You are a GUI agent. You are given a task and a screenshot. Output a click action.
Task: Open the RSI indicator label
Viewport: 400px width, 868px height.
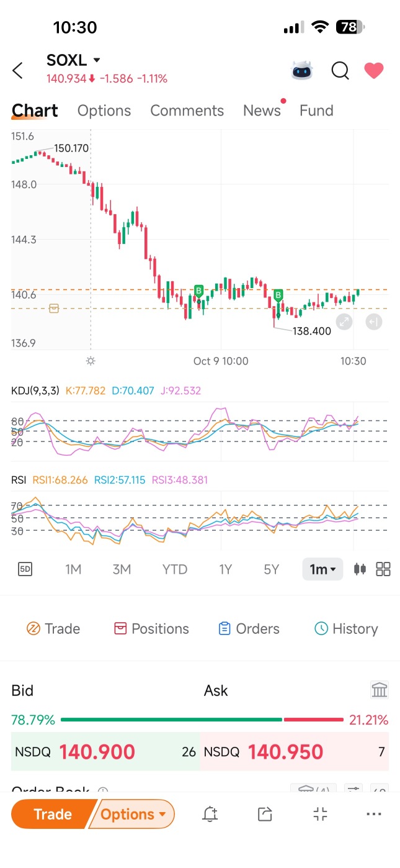(x=18, y=480)
